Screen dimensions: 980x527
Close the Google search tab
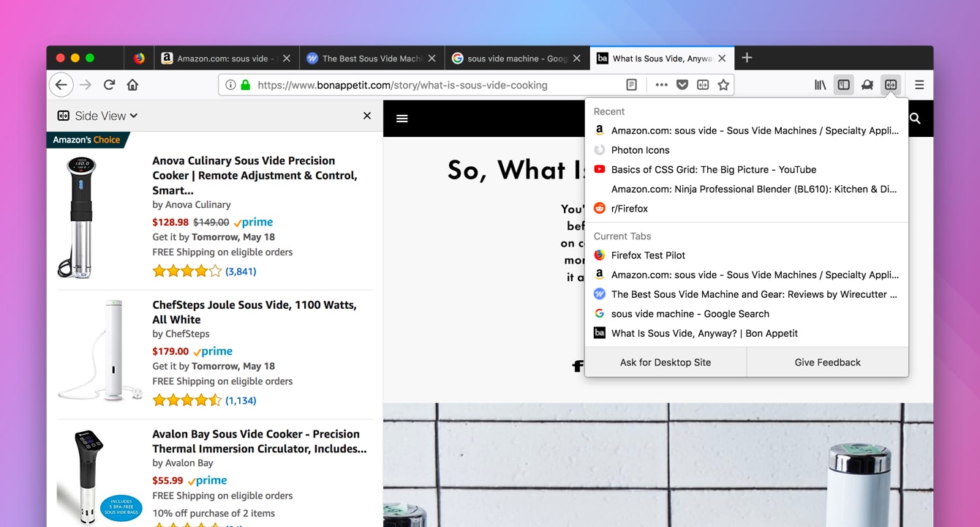[577, 59]
